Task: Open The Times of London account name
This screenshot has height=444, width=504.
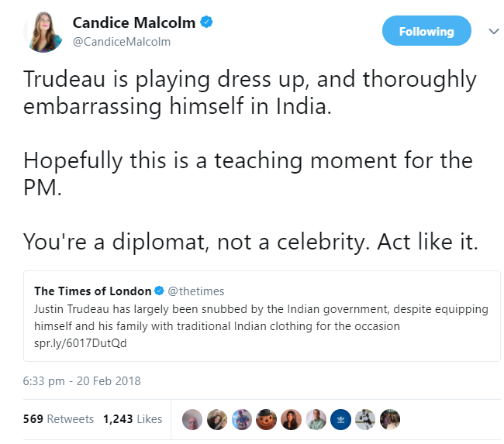Action: pos(92,291)
